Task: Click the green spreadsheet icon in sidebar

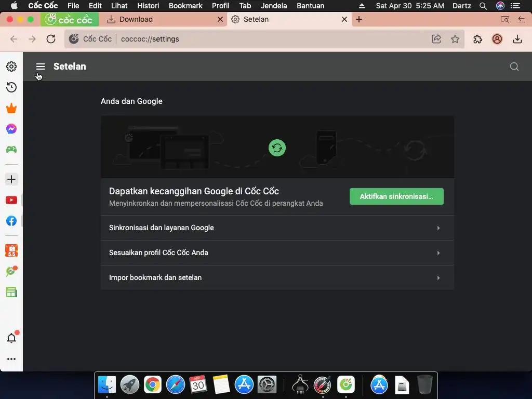Action: coord(11,292)
